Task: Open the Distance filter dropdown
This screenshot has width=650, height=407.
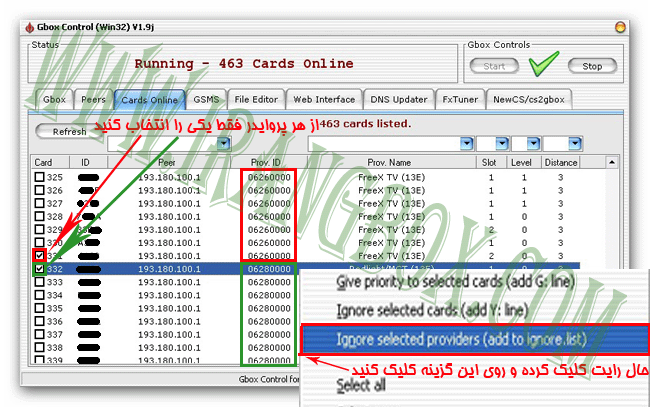Action: 575,143
